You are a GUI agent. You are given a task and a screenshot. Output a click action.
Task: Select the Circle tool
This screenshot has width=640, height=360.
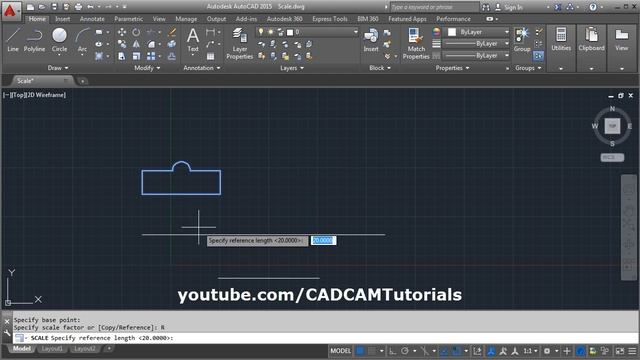(59, 40)
